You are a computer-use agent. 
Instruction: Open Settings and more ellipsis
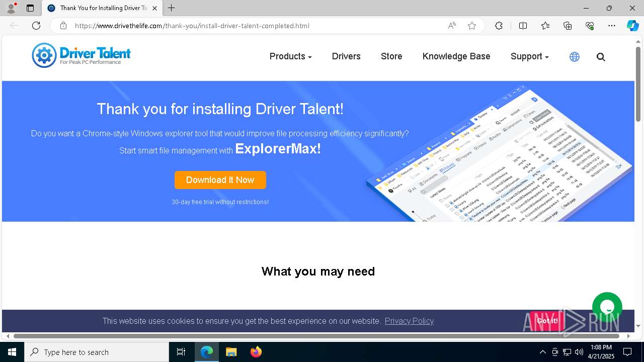pos(612,26)
